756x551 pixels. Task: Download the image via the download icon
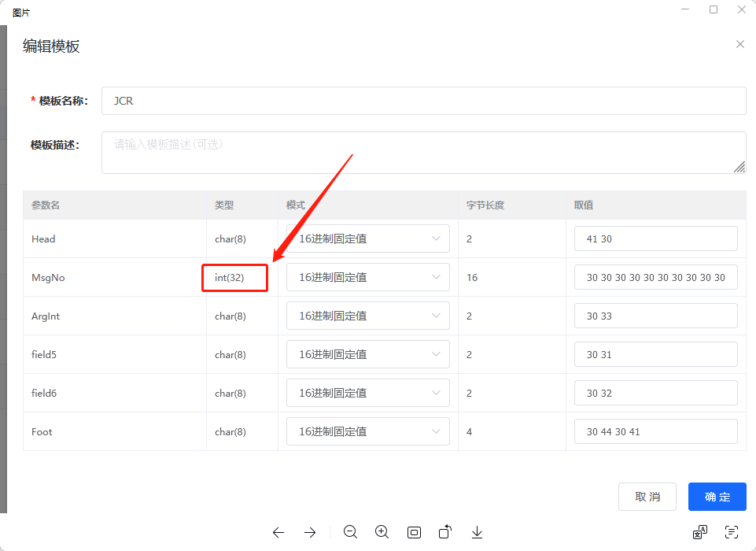pyautogui.click(x=477, y=532)
